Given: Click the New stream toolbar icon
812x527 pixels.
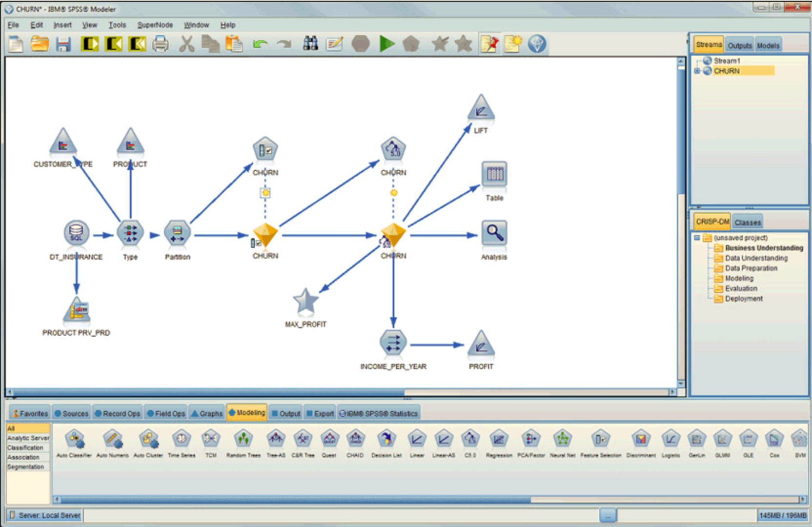Looking at the screenshot, I should 16,44.
